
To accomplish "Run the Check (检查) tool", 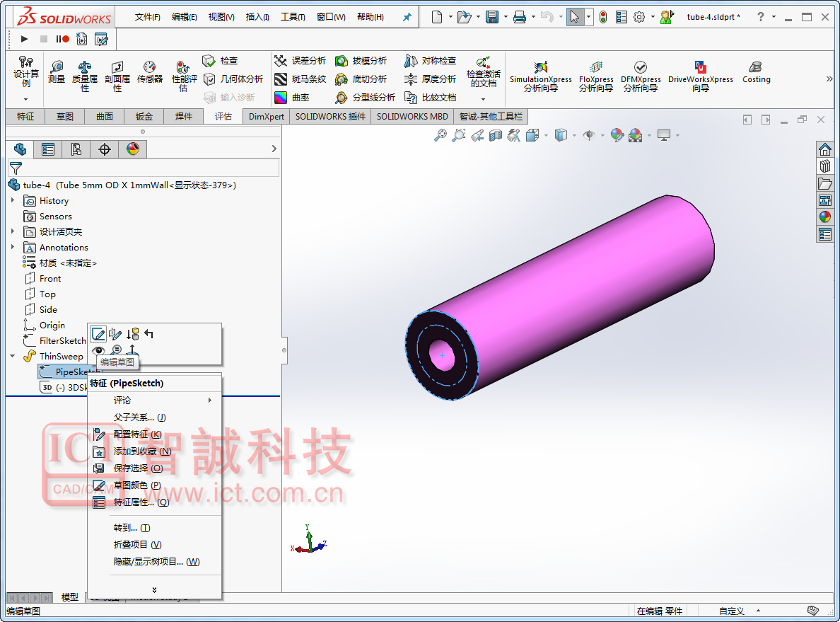I will (x=220, y=61).
